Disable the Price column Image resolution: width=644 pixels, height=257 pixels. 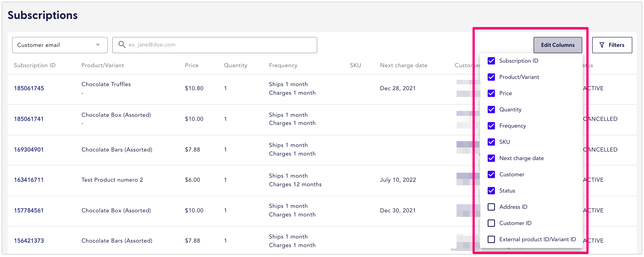coord(491,93)
